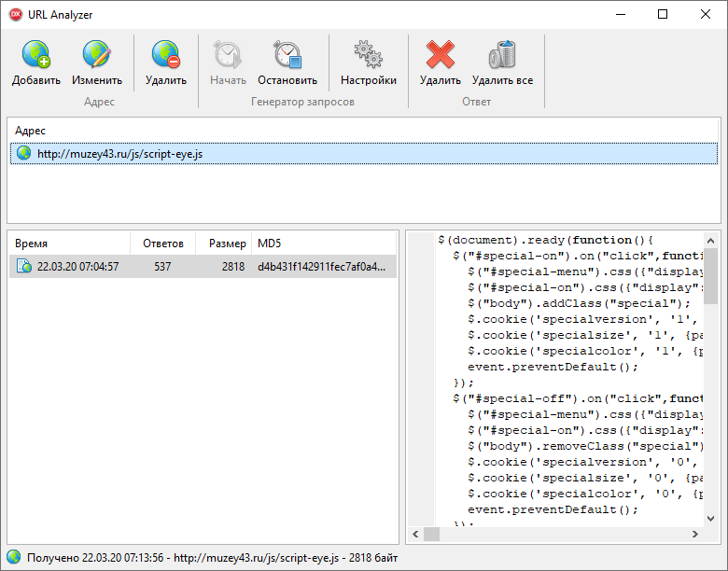Maximize the URL Analyzer window
Viewport: 728px width, 571px height.
tap(663, 14)
